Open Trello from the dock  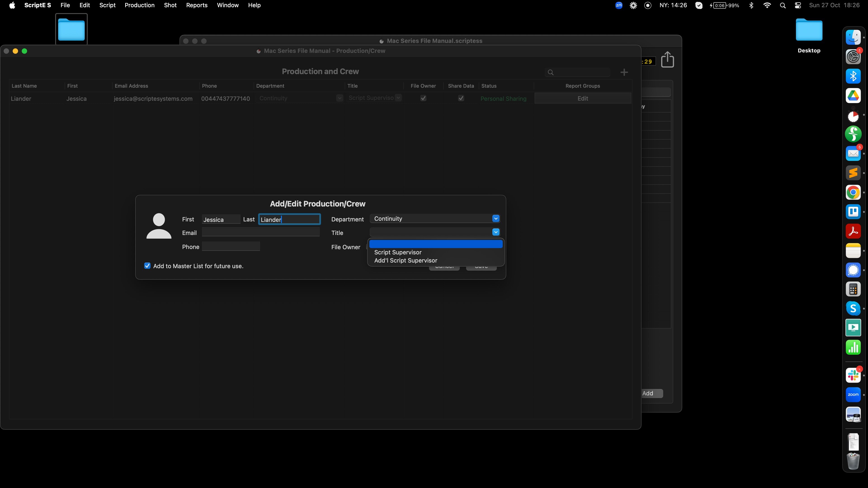coord(853,212)
